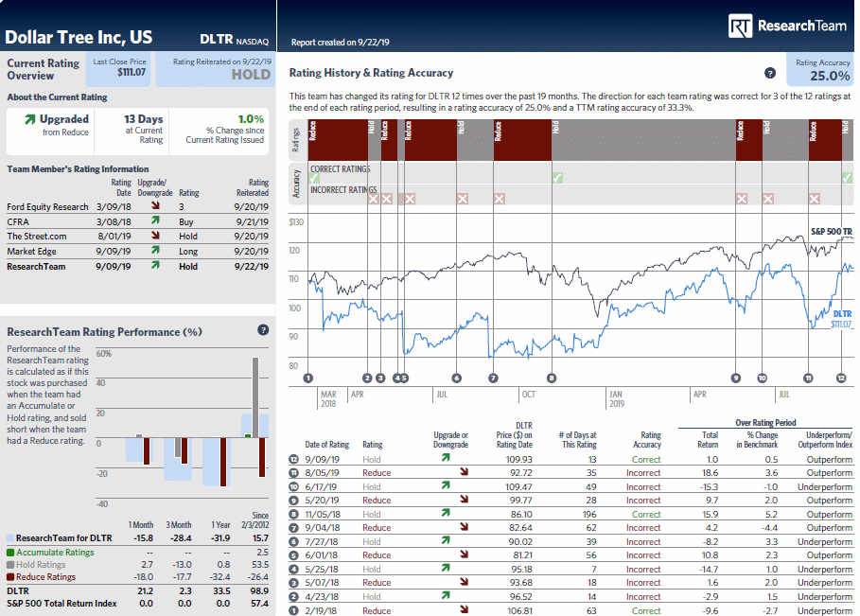Viewport: 860px width, 616px height.
Task: Click The Street.com downgrade arrow
Action: pyautogui.click(x=156, y=235)
